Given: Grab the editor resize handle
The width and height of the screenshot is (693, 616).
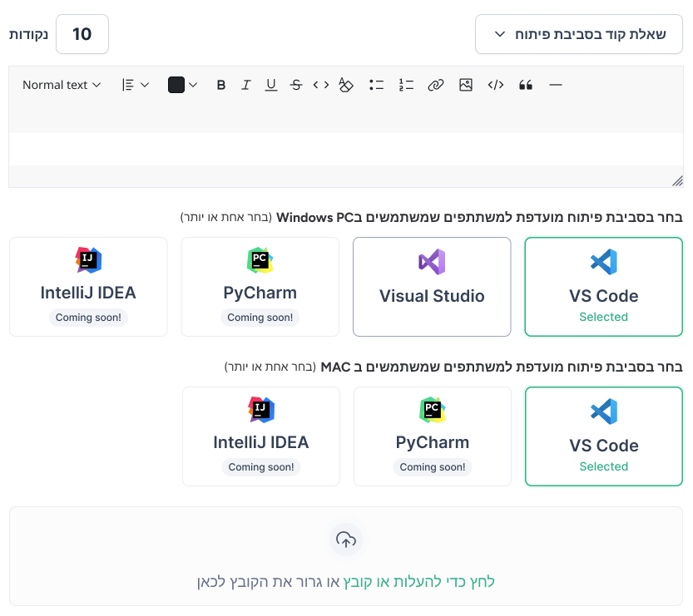Looking at the screenshot, I should (677, 181).
